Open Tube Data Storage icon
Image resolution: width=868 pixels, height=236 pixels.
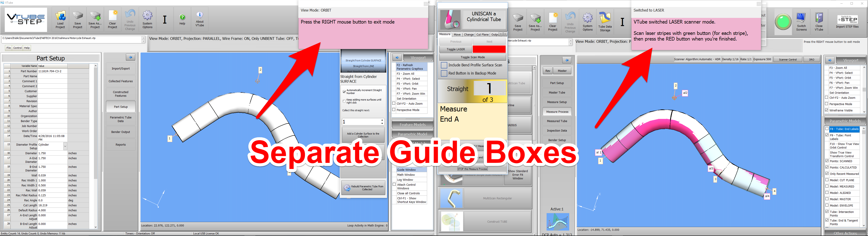point(605,21)
